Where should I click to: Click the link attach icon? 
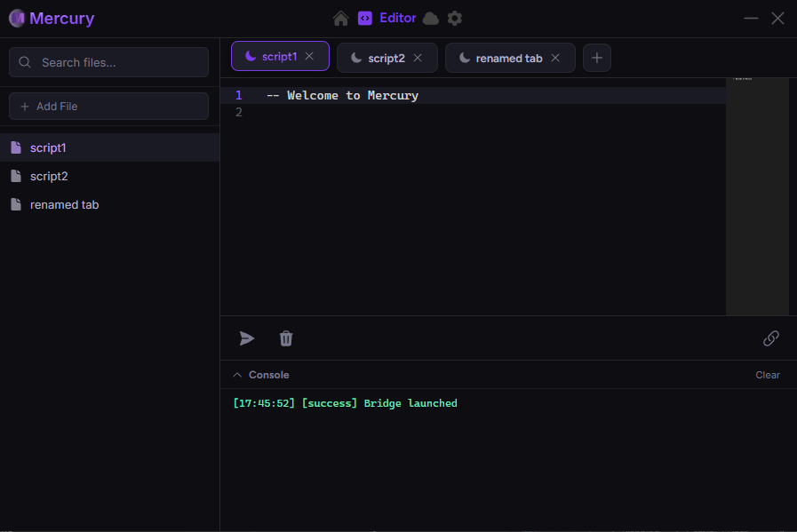[x=770, y=337]
